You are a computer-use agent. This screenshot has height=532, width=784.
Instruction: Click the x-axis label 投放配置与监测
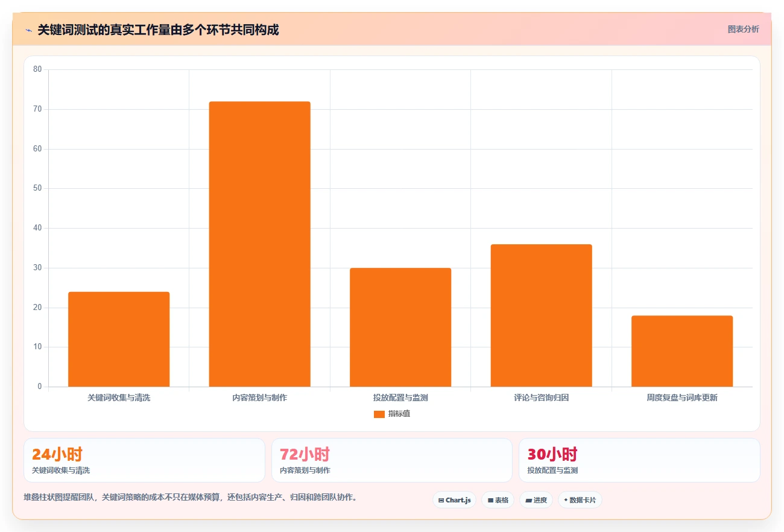[x=400, y=398]
